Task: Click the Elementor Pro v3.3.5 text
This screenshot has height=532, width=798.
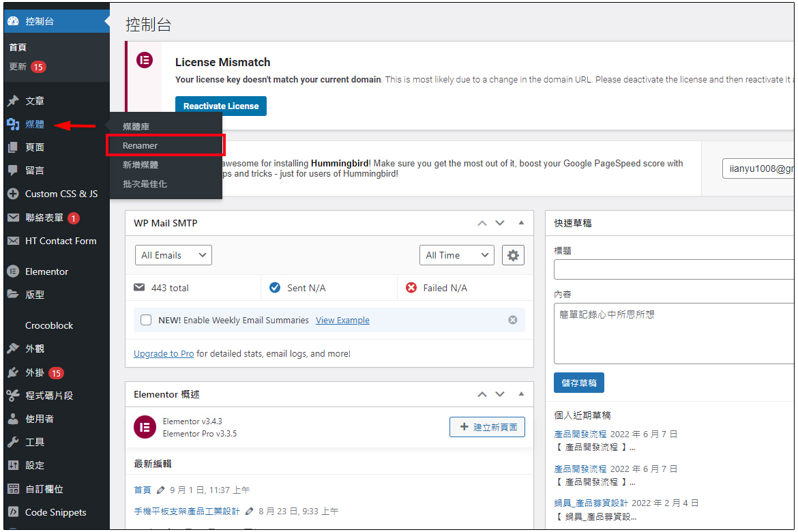Action: click(199, 434)
